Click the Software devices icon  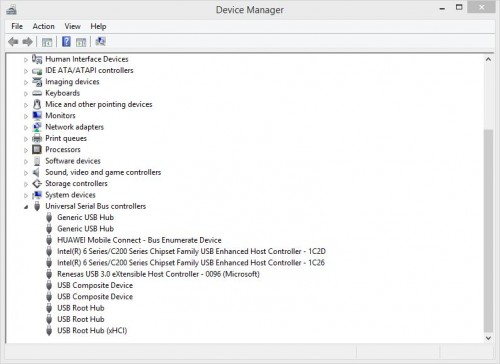37,161
